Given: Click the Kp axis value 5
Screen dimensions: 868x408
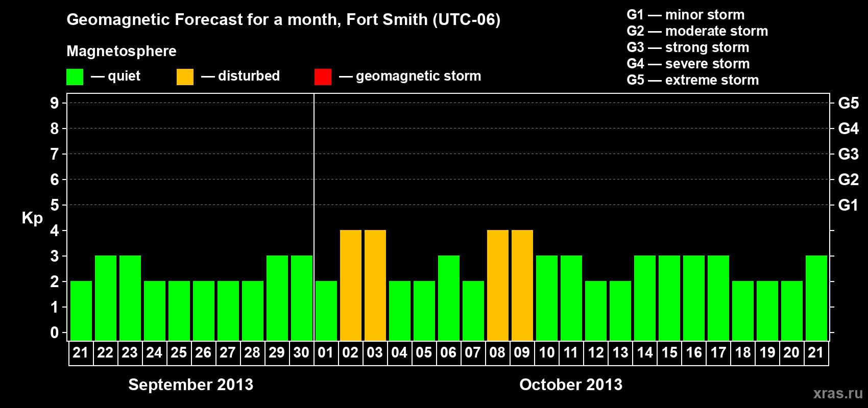Looking at the screenshot, I should [x=55, y=205].
